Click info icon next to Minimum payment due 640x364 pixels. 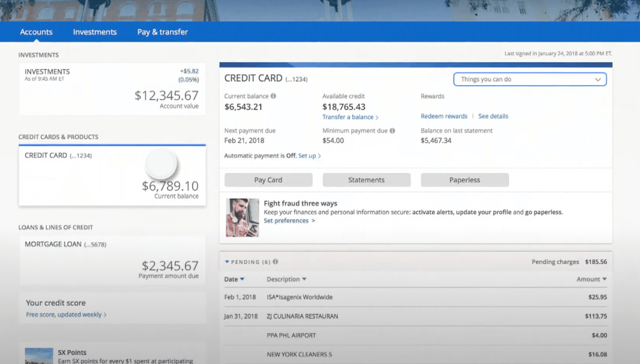point(392,131)
